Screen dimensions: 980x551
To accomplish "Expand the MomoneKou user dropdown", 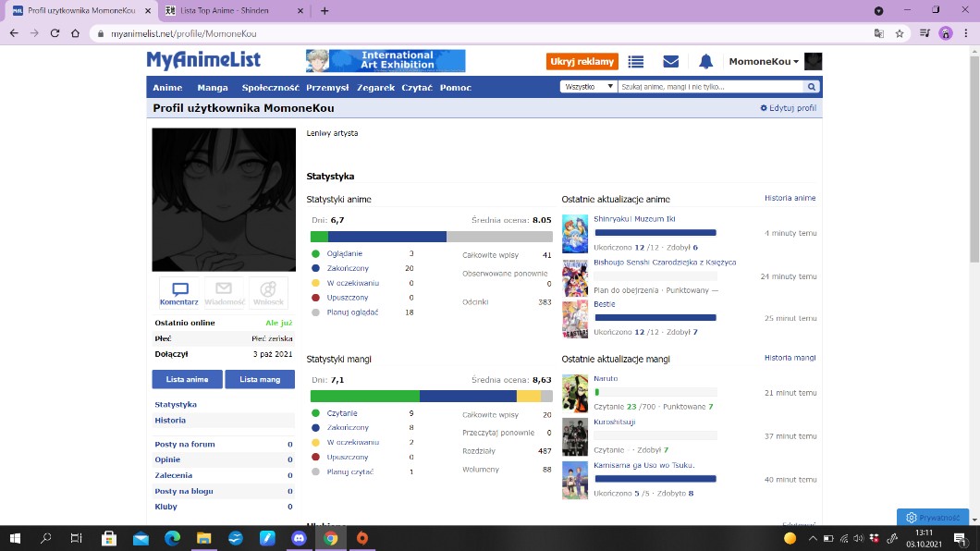I will tap(764, 62).
